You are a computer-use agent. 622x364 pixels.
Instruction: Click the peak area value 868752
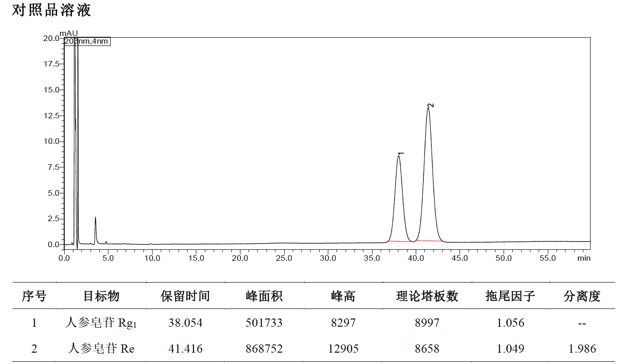(264, 349)
